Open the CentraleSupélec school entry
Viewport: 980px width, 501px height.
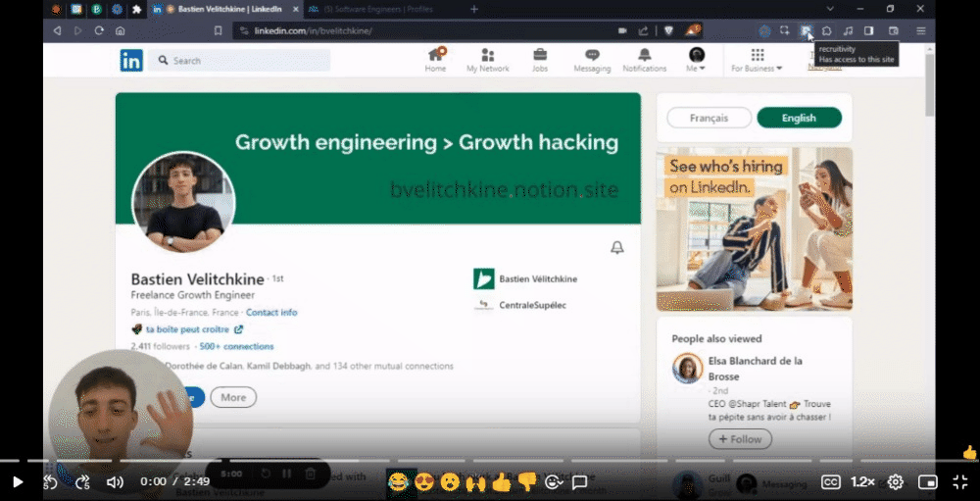tap(520, 305)
